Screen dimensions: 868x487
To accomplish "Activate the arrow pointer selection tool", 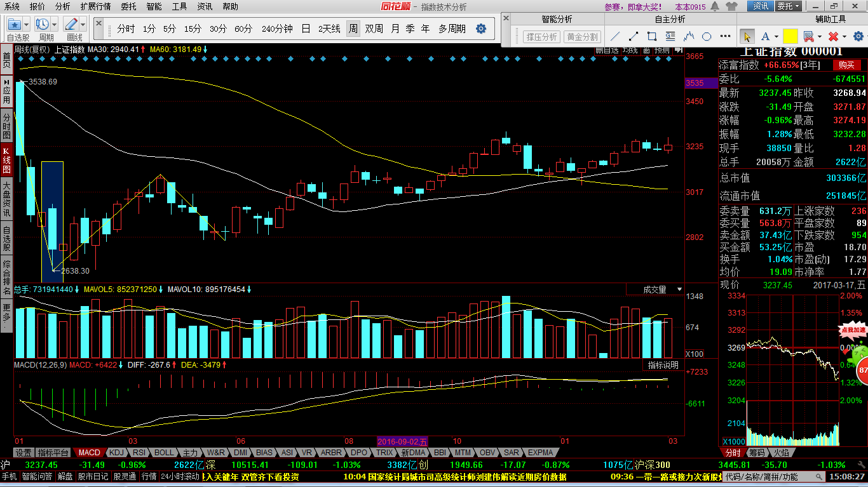I will coord(747,36).
